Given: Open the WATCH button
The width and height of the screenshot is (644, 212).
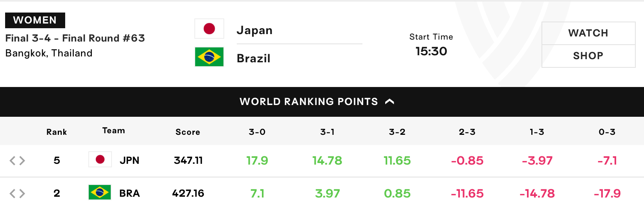Looking at the screenshot, I should click(x=588, y=33).
